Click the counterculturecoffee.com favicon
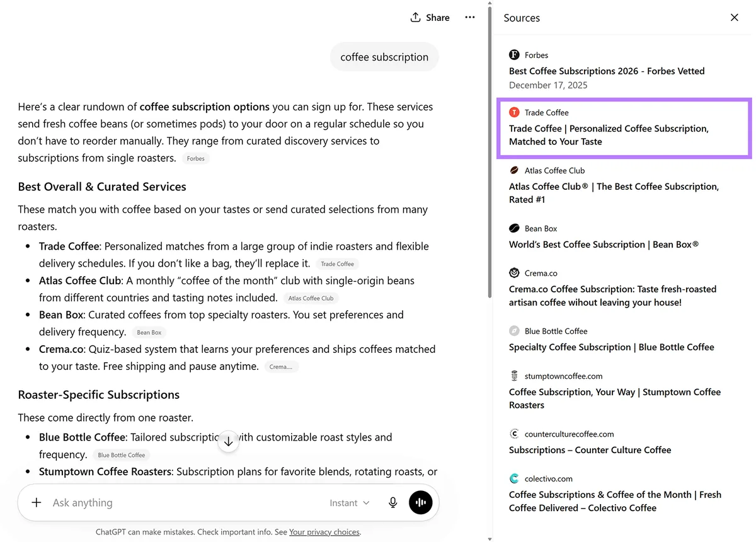Viewport: 756px width, 542px height. (514, 434)
